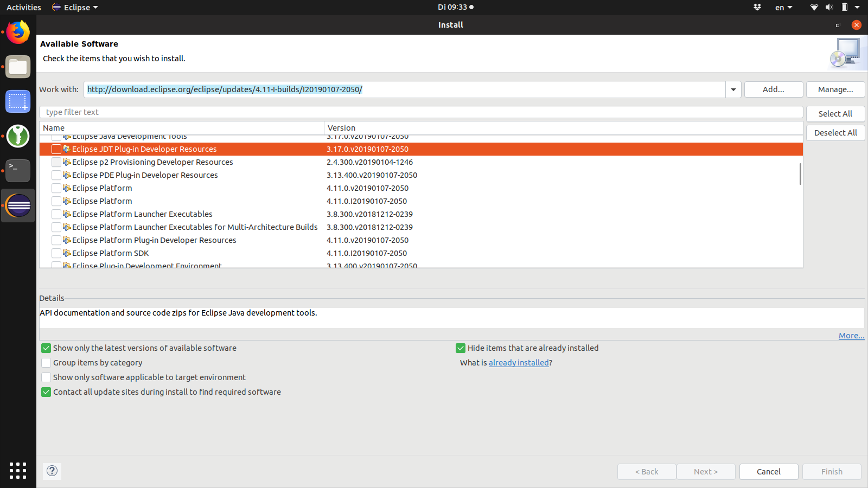The width and height of the screenshot is (868, 488).
Task: Open Files manager in the dock
Action: pos(18,67)
